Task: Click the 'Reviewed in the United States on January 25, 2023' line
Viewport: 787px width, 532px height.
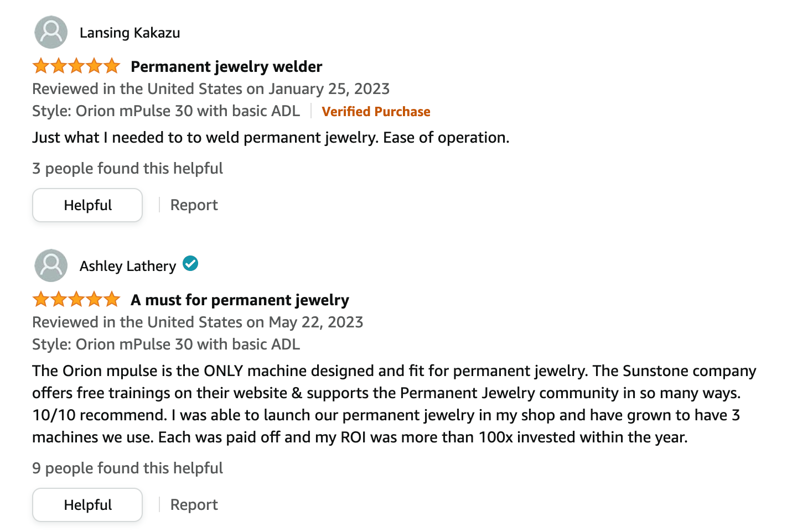Action: [211, 89]
